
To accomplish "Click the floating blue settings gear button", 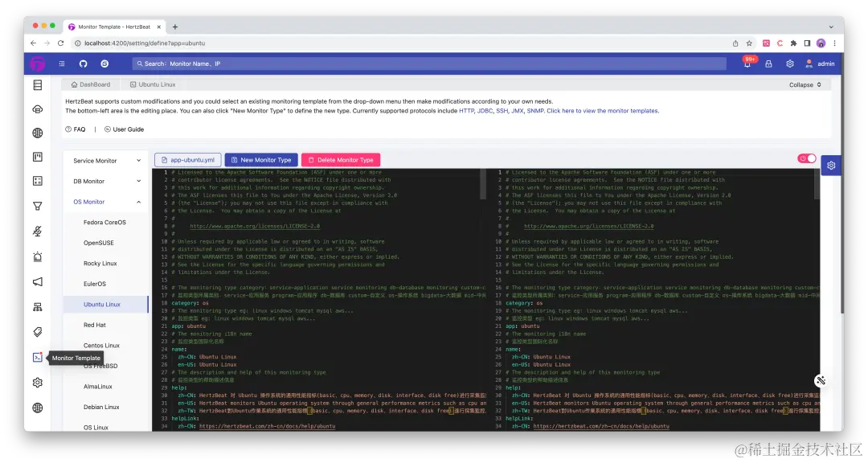I will point(832,166).
